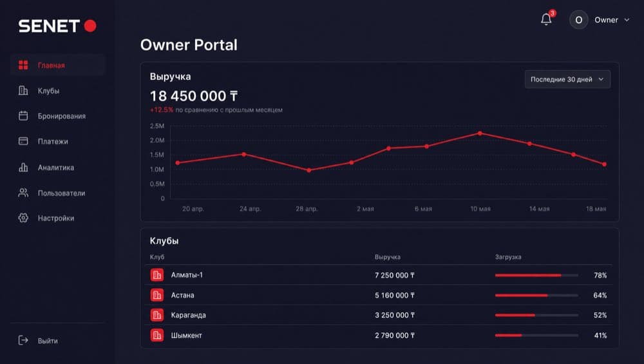Click the Owner Portal heading
Image resolution: width=644 pixels, height=364 pixels.
click(x=189, y=45)
